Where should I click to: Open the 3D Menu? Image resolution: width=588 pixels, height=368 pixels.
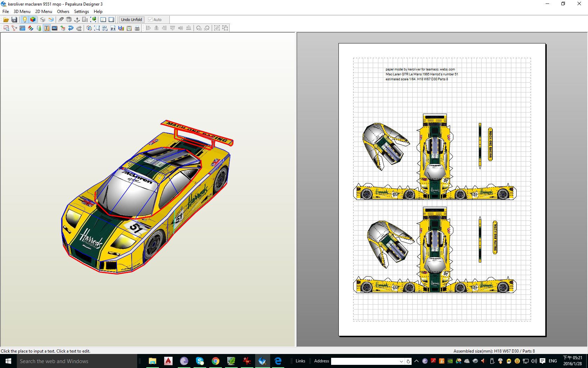pos(22,11)
